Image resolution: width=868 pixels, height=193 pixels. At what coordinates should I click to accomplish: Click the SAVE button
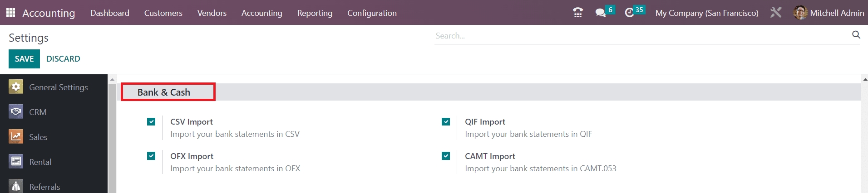pyautogui.click(x=24, y=59)
